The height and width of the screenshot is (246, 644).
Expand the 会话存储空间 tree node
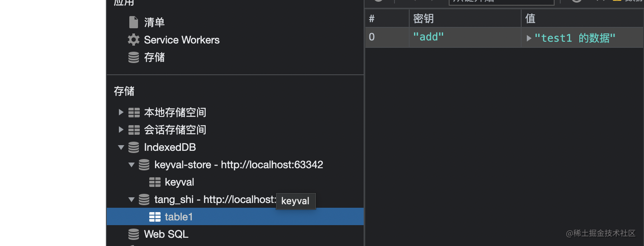121,130
